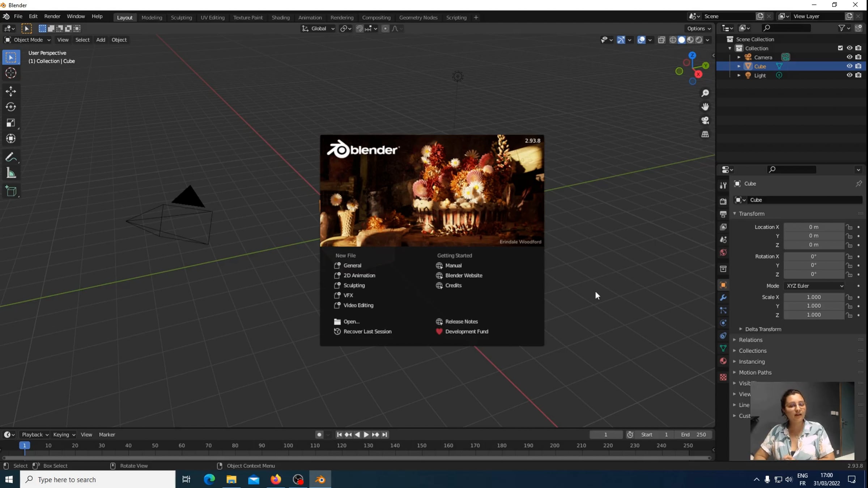Viewport: 868px width, 488px height.
Task: Open the Scene properties tab
Action: click(x=723, y=240)
